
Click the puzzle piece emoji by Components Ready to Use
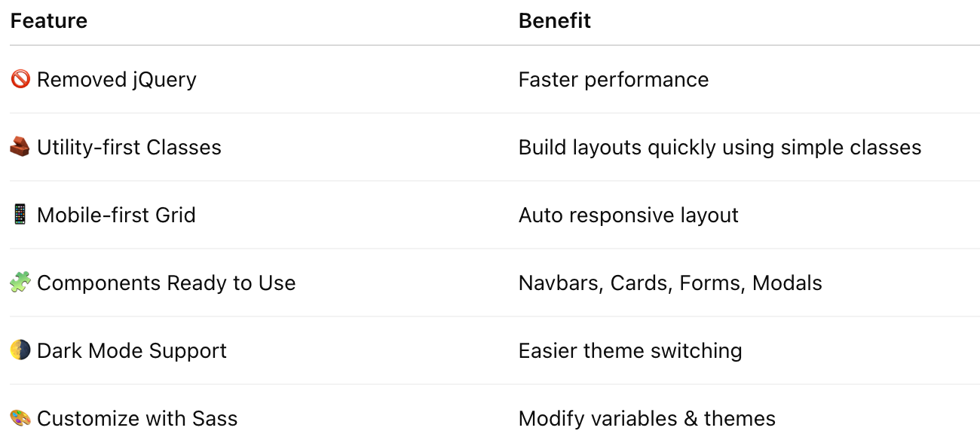tap(20, 283)
